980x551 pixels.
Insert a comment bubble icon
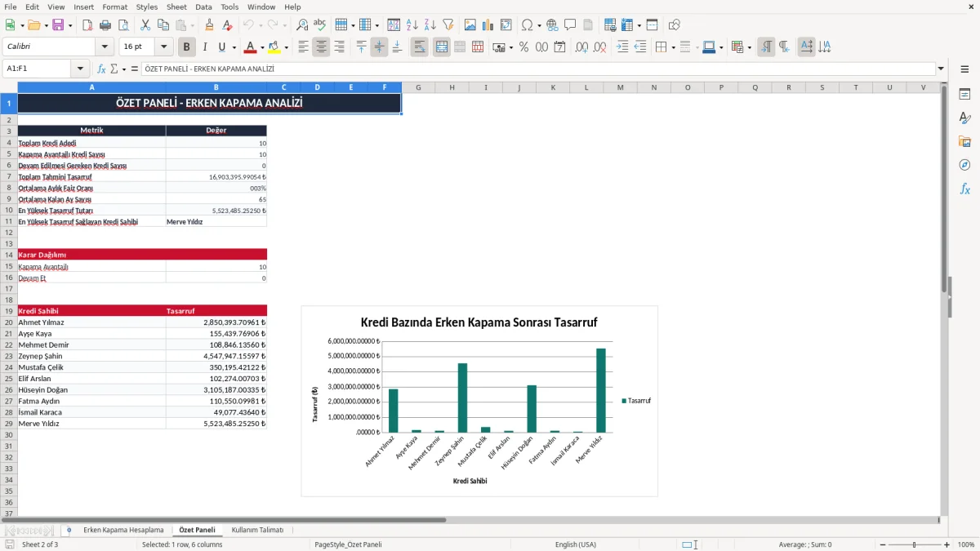(570, 25)
